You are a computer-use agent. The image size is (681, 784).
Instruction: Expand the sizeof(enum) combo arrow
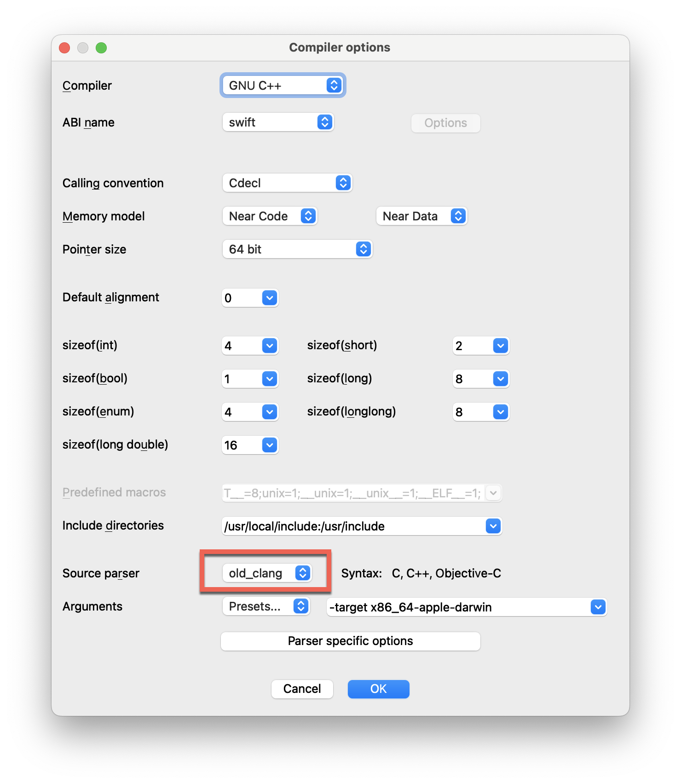point(270,412)
